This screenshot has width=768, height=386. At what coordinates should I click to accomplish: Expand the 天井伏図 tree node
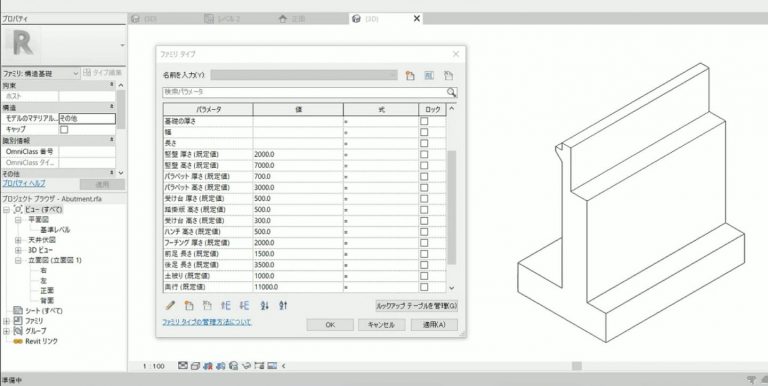(x=18, y=240)
